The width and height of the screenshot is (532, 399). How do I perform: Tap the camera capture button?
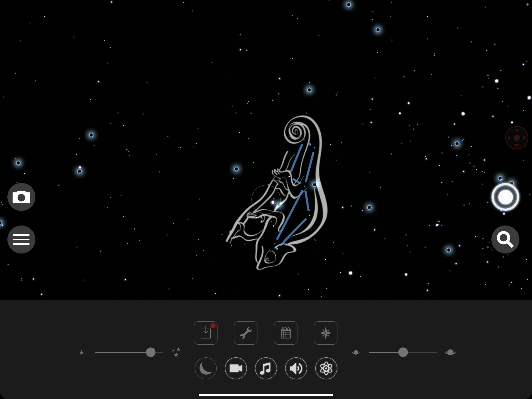[21, 197]
